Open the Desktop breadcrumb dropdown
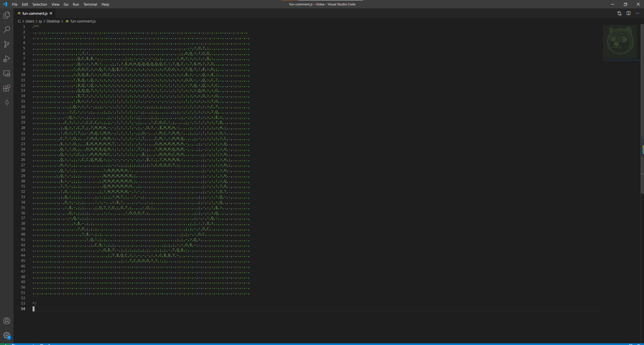 [x=53, y=21]
